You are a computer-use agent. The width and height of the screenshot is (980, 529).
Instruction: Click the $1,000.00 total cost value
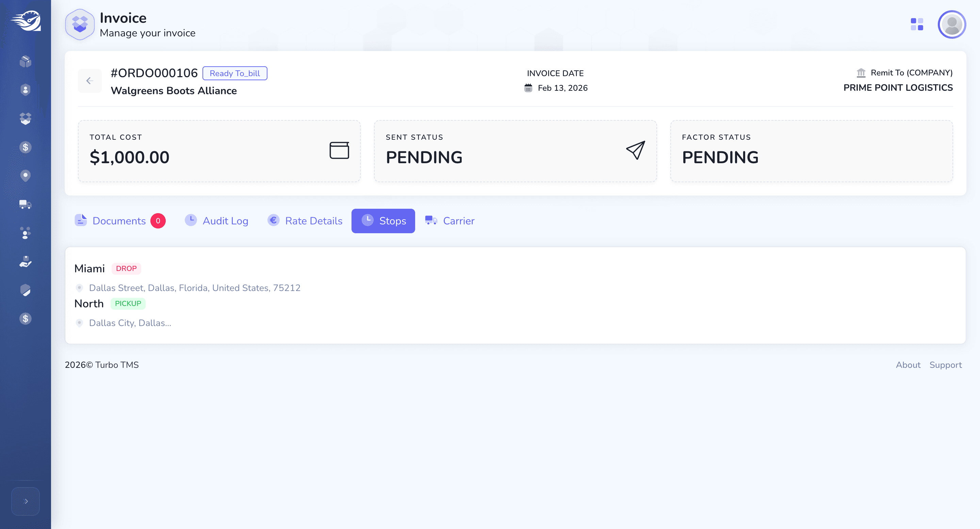[129, 157]
